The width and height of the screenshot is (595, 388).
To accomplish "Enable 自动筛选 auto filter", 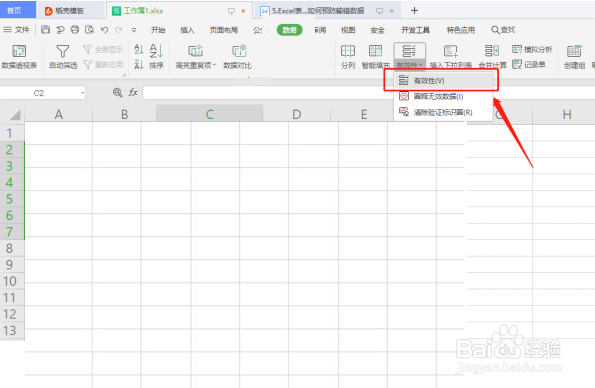I will pos(63,57).
